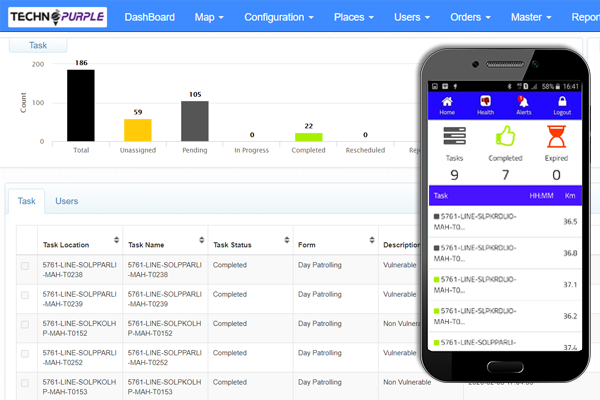Select checkbox for SOLPKOLHP-MAH-T0153 row
This screenshot has width=600, height=400.
click(25, 383)
